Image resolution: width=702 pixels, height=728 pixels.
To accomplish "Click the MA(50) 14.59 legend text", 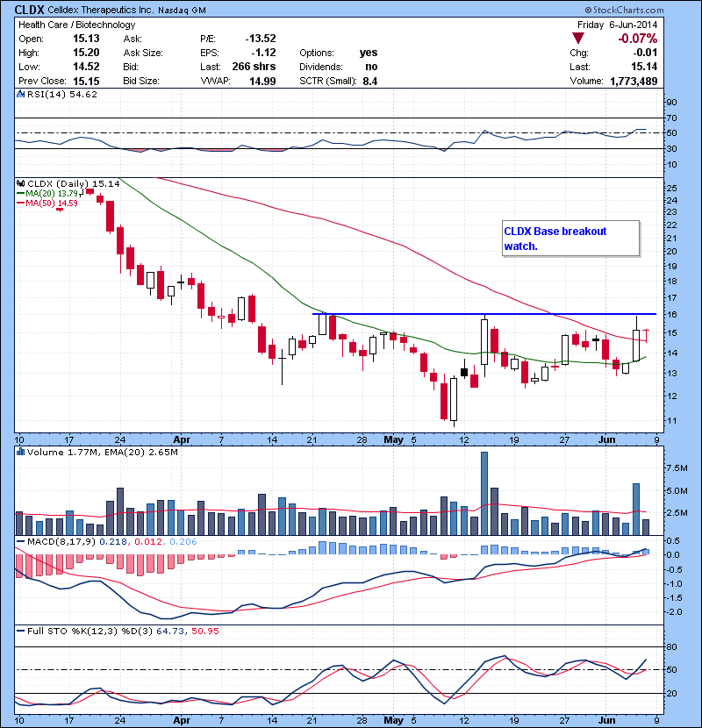I will [52, 203].
